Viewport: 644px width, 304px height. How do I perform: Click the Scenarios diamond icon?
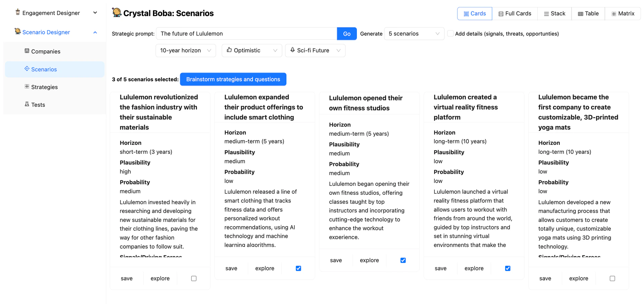pos(27,69)
